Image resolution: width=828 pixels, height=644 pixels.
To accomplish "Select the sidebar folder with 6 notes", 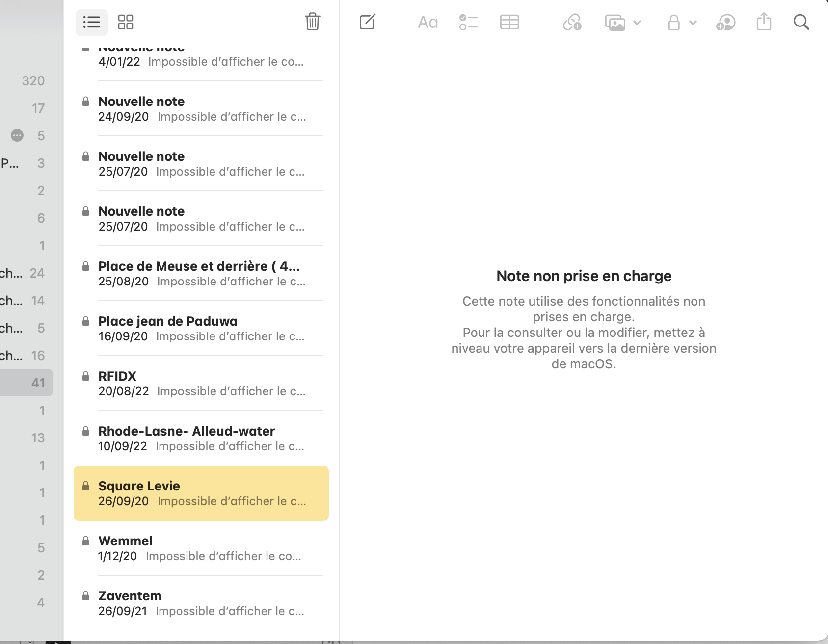I will [27, 218].
